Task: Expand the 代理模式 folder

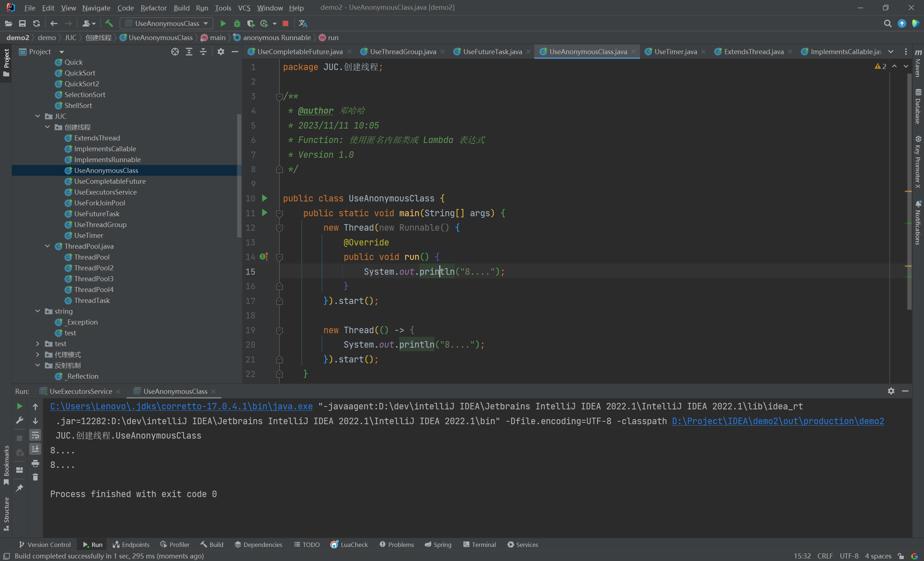Action: coord(38,355)
